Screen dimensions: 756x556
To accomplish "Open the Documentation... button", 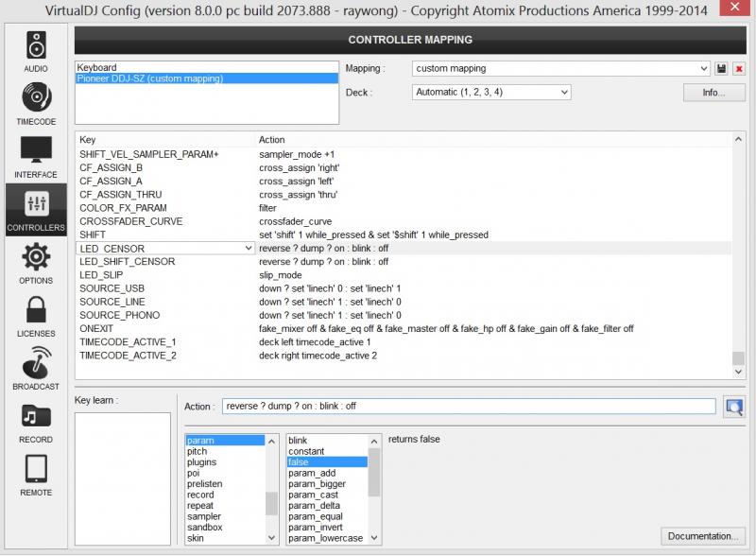I will tap(702, 536).
